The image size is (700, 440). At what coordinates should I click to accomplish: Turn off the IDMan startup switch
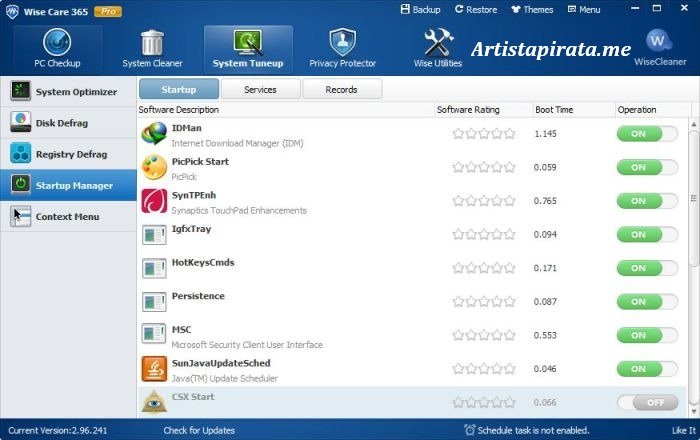click(647, 133)
